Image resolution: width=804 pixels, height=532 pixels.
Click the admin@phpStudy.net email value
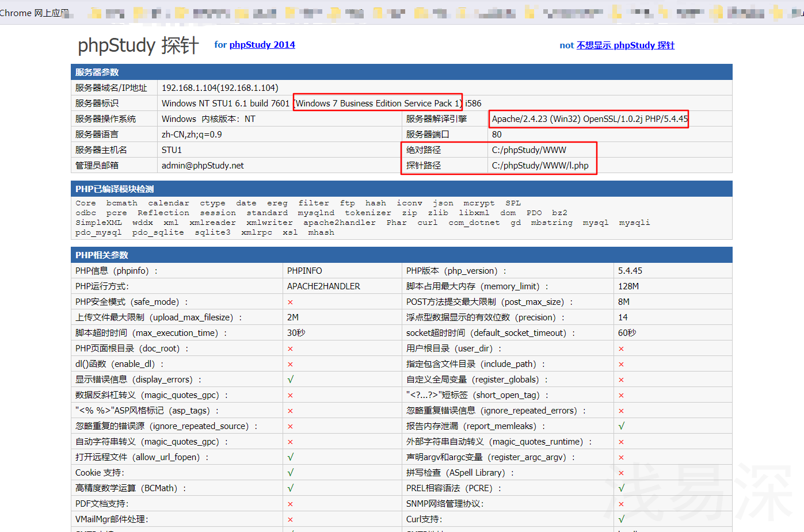coord(203,166)
